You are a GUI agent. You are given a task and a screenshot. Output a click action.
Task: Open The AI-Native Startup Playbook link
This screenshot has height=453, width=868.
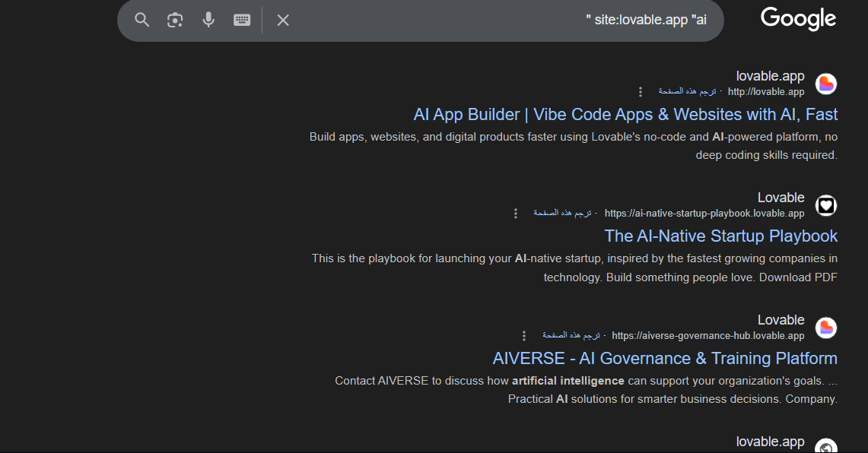click(720, 236)
